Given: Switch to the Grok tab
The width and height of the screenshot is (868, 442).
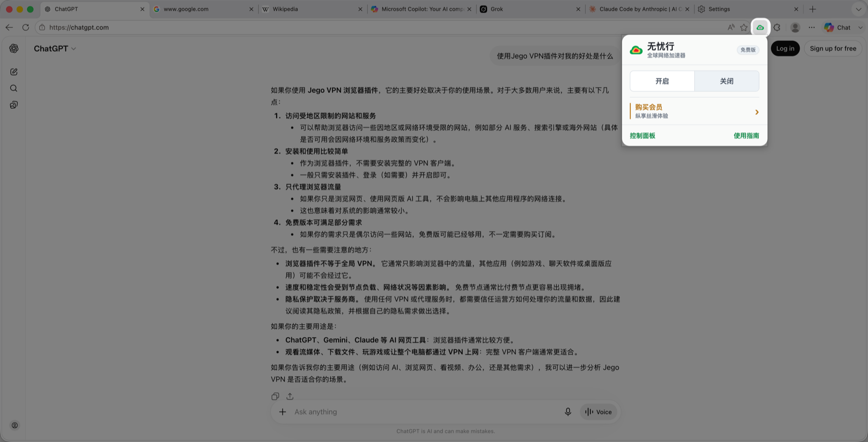Looking at the screenshot, I should tap(529, 9).
